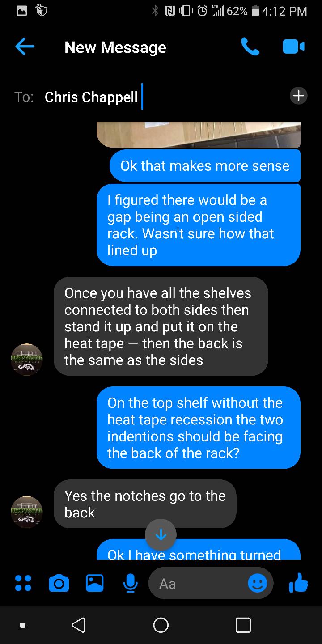Screen dimensions: 322x644
Task: Select the 'Yes the notches go to the back' message
Action: pyautogui.click(x=145, y=504)
